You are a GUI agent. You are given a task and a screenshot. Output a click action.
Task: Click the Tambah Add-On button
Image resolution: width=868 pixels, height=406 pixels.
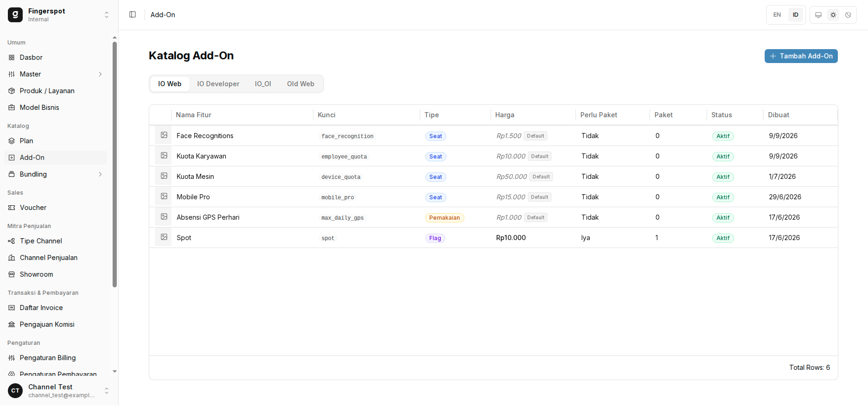801,56
